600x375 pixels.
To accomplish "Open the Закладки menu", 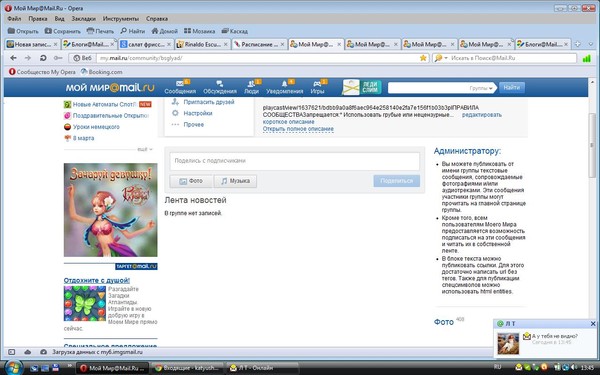I will click(83, 18).
